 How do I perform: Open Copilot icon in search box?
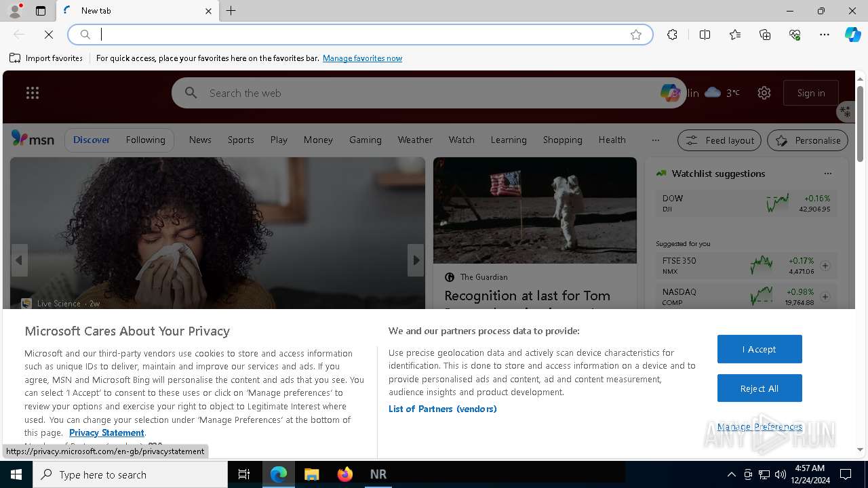point(670,93)
